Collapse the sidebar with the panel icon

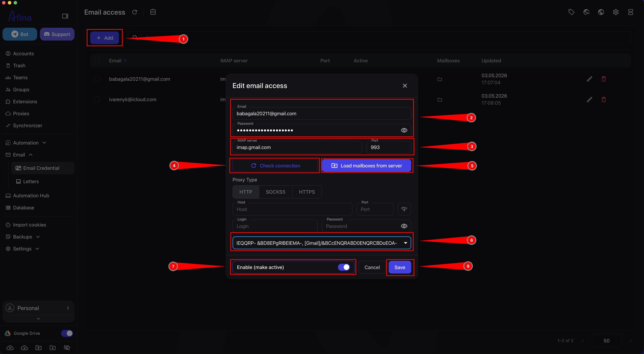tap(65, 16)
